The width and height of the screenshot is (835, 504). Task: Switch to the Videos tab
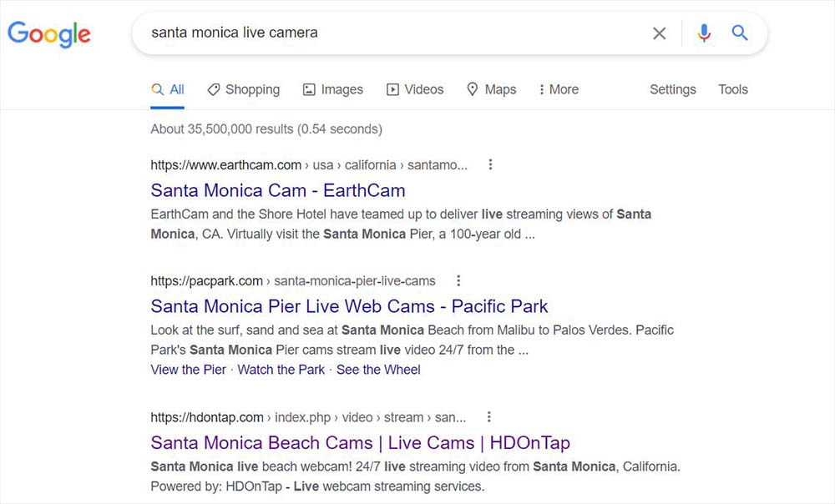(x=415, y=89)
